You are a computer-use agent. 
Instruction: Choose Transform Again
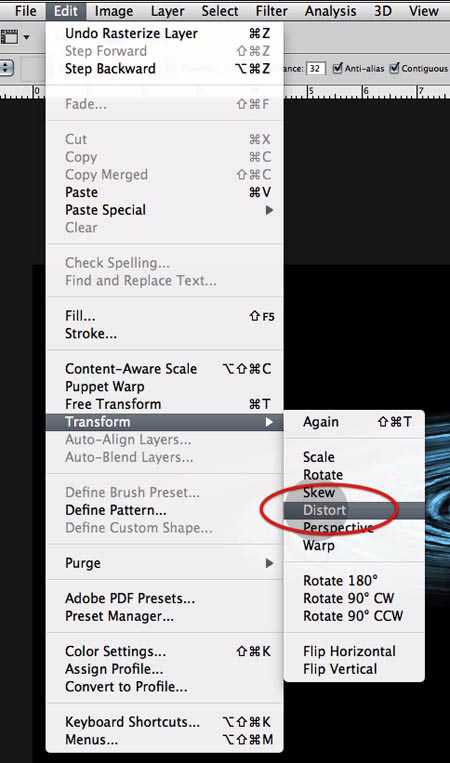354,422
